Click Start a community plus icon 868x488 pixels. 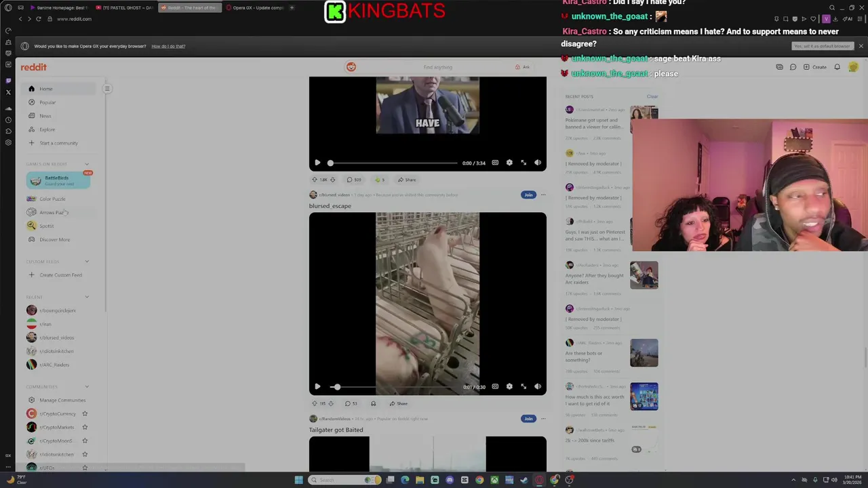[x=31, y=143]
